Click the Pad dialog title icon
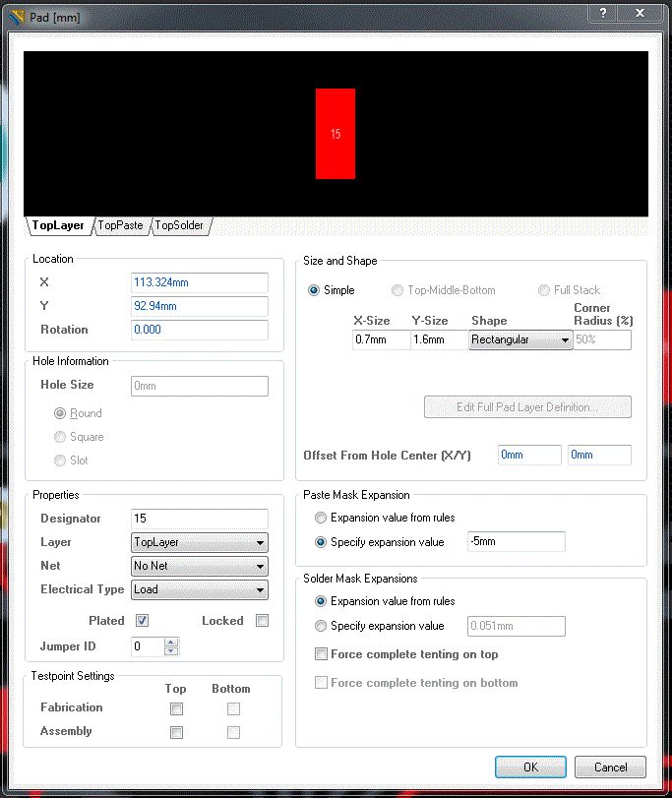672x798 pixels. 17,18
